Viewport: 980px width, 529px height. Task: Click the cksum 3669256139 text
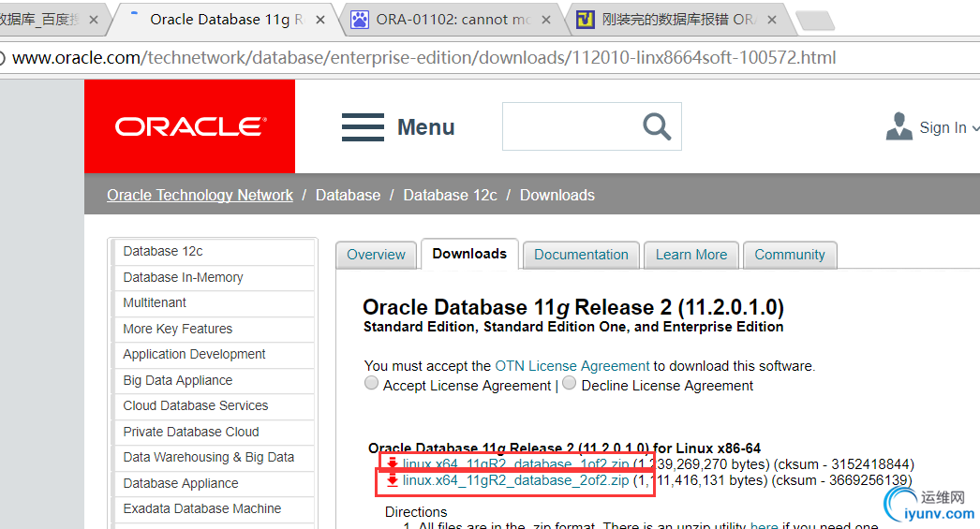point(841,480)
